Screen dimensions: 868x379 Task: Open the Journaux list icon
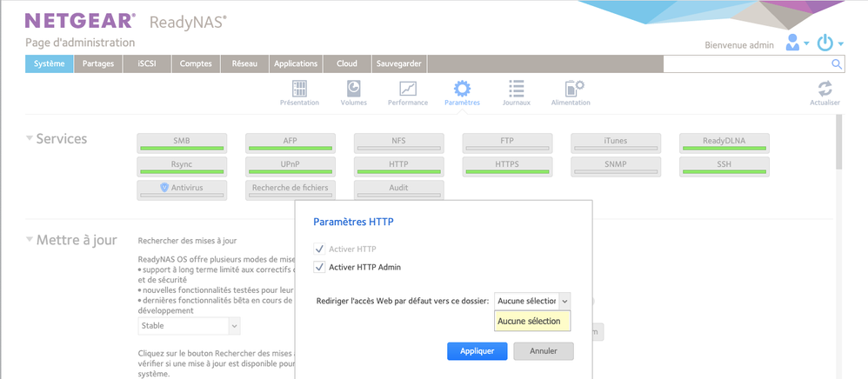tap(516, 89)
